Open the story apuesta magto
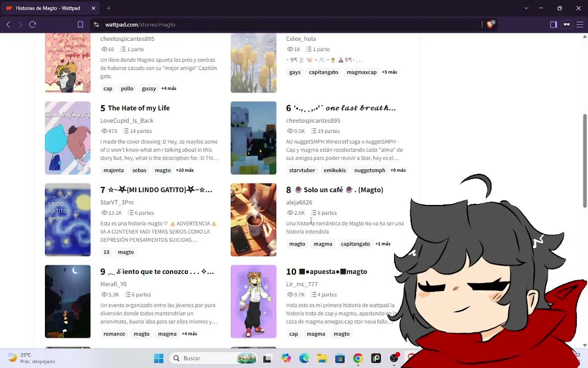Viewport: 588px width, 368px height. coord(333,271)
